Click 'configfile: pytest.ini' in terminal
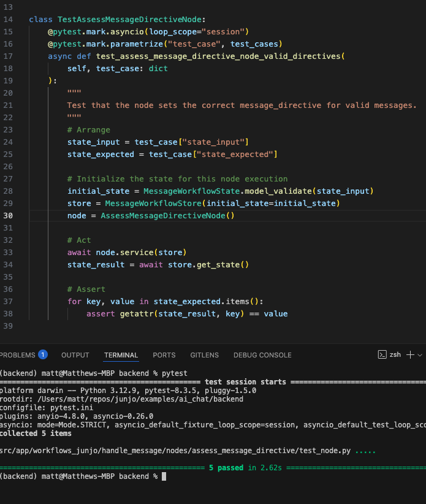Image resolution: width=426 pixels, height=504 pixels. (x=47, y=408)
